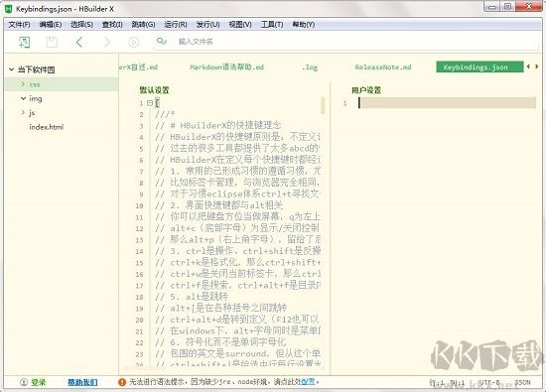Click line 2 '///*' in default settings

click(x=165, y=114)
